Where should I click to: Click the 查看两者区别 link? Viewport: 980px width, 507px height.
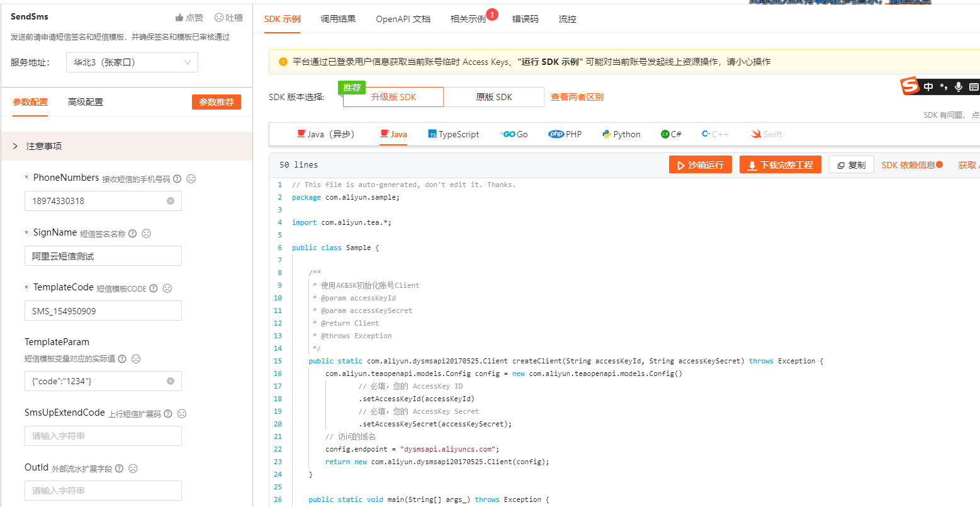577,97
